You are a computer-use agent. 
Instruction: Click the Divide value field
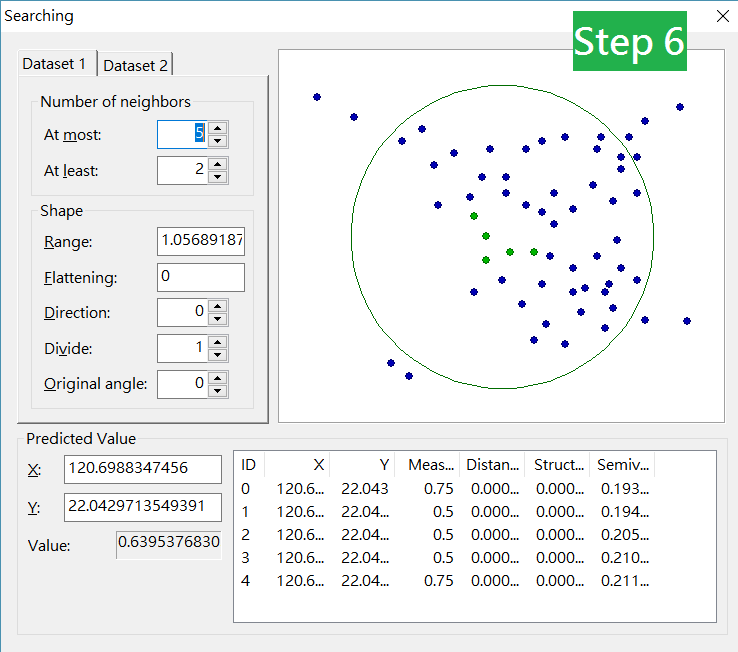pyautogui.click(x=182, y=348)
